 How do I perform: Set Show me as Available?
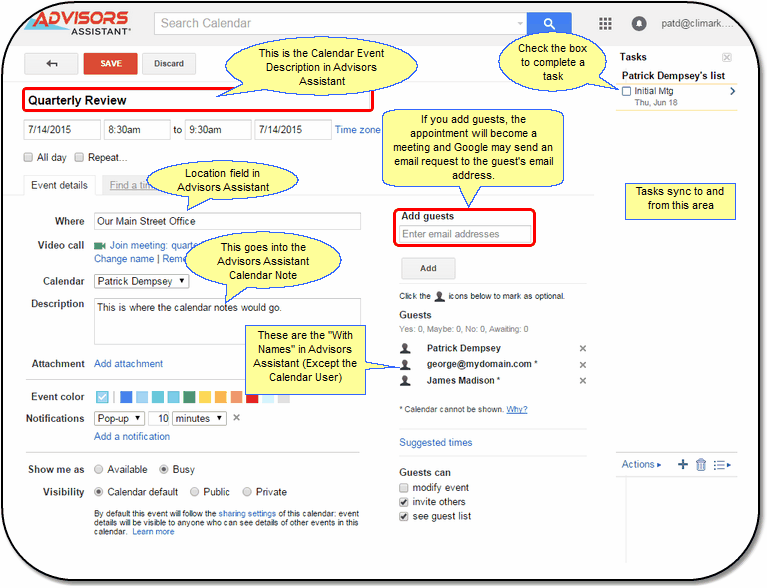tap(98, 470)
